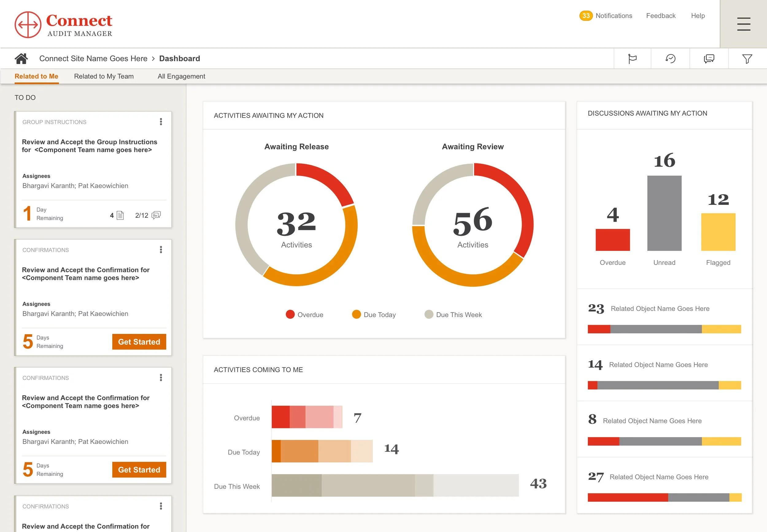Image resolution: width=767 pixels, height=532 pixels.
Task: Click the 23 Related Object Name row
Action: [664, 317]
